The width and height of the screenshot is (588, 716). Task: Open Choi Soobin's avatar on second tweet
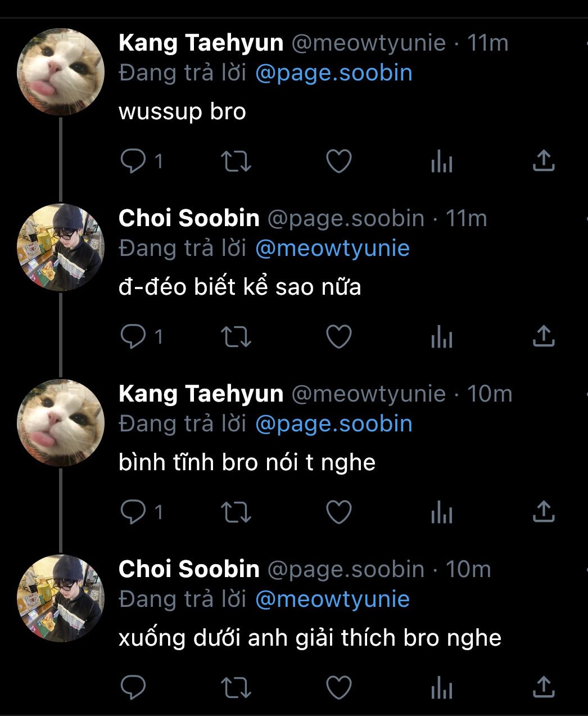[x=61, y=247]
